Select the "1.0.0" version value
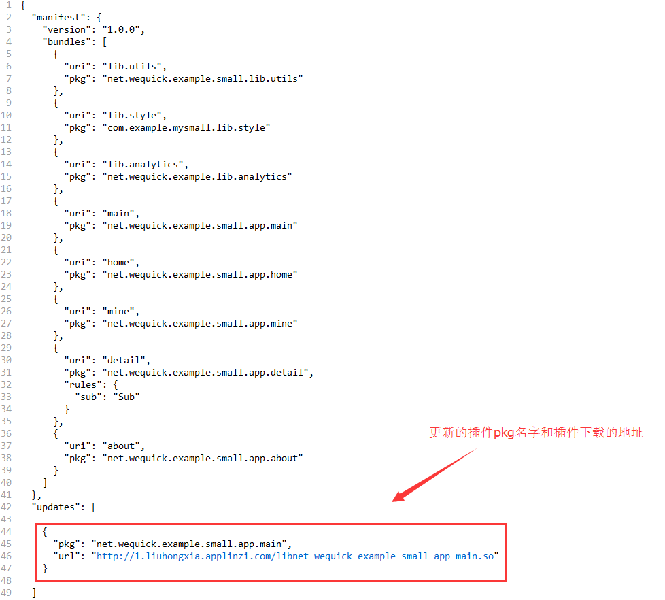Screen dimensions: 665x600 (121, 30)
